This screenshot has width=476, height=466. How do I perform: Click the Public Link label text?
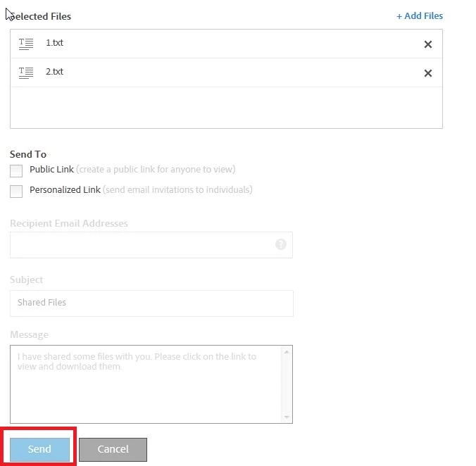(x=51, y=169)
